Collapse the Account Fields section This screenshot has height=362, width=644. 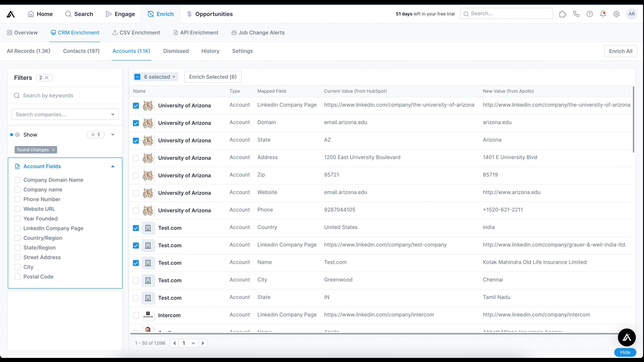coord(113,166)
